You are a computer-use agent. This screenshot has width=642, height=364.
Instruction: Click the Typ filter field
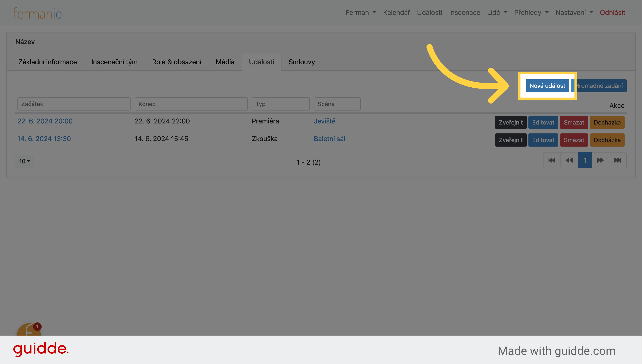click(281, 104)
